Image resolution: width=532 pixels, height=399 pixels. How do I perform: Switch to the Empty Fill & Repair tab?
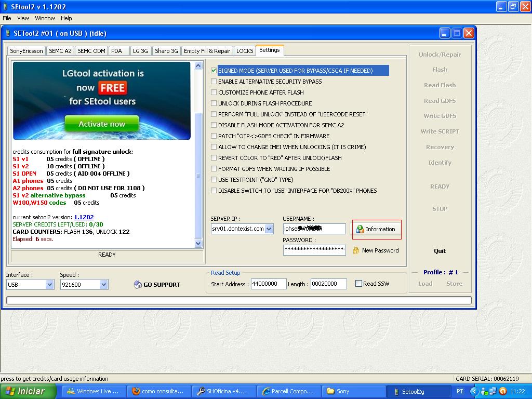coord(207,51)
